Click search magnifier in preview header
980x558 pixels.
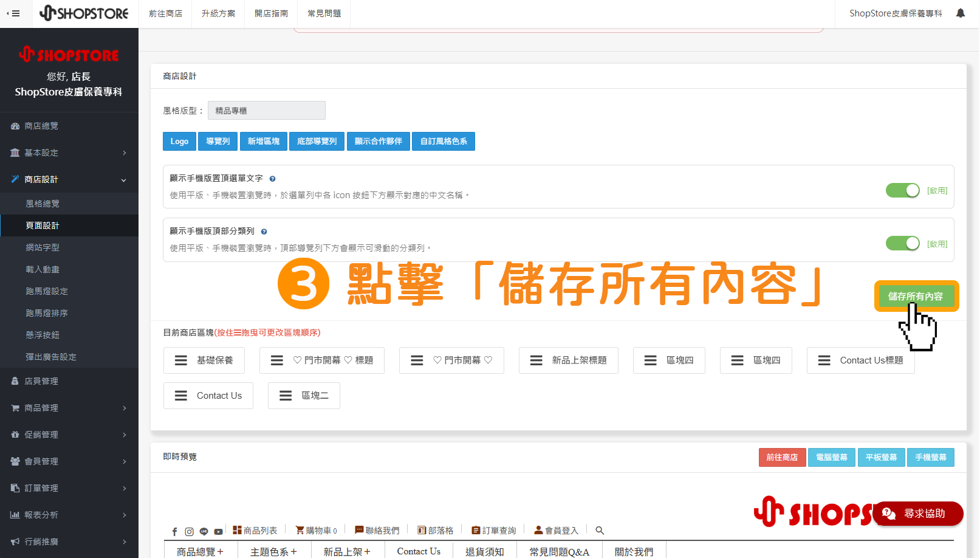tap(600, 531)
